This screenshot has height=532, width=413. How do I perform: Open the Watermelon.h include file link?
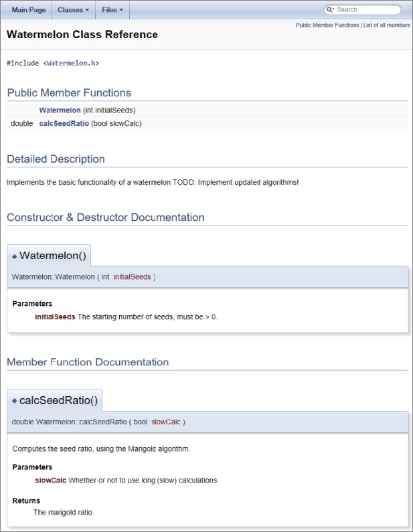71,63
